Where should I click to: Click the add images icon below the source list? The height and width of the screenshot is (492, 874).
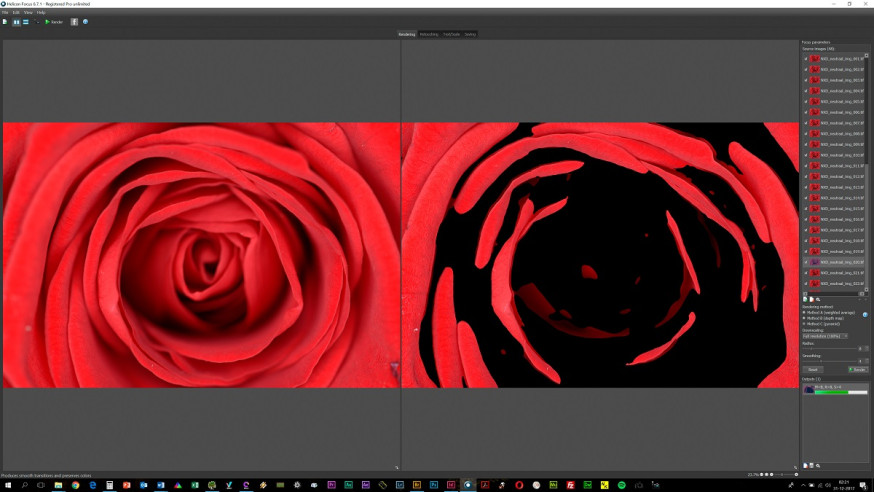(x=805, y=299)
